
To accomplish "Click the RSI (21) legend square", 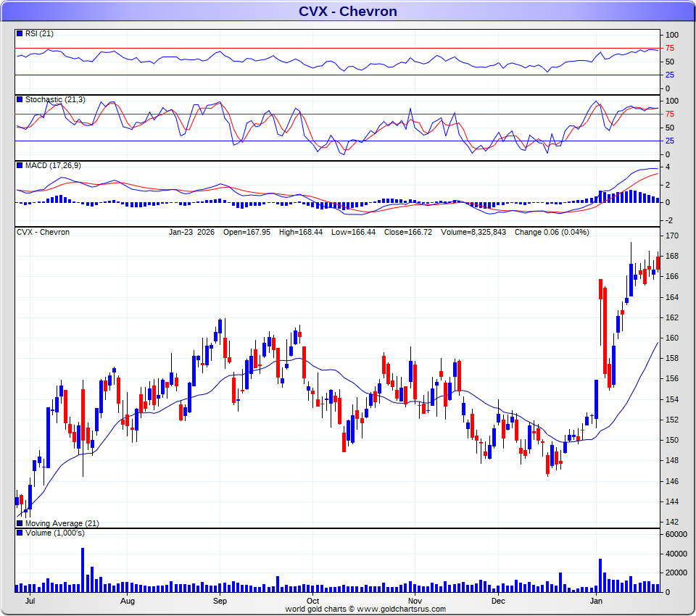I will click(20, 34).
